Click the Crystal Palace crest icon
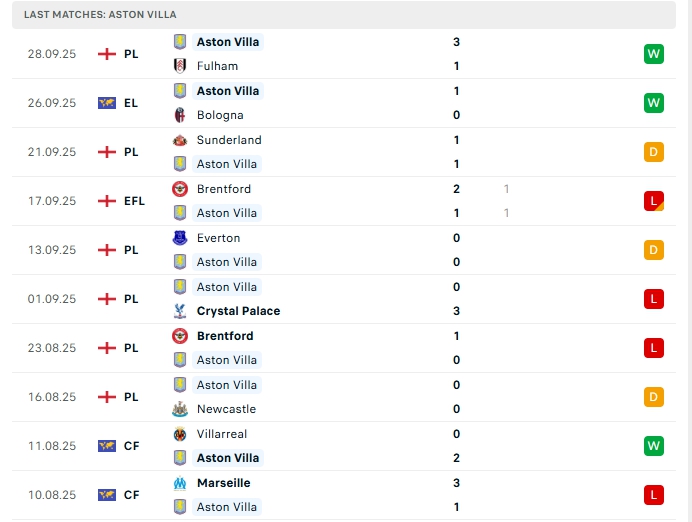The image size is (692, 522). click(180, 311)
